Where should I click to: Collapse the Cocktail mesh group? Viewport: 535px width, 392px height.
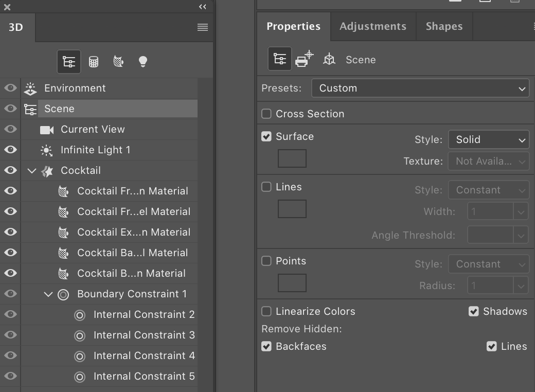click(32, 170)
